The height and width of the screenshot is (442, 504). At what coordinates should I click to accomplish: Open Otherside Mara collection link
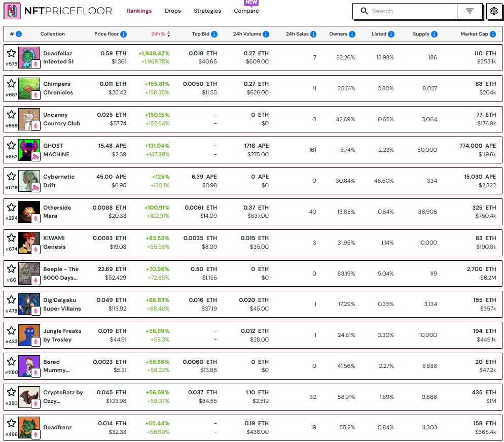click(x=57, y=212)
